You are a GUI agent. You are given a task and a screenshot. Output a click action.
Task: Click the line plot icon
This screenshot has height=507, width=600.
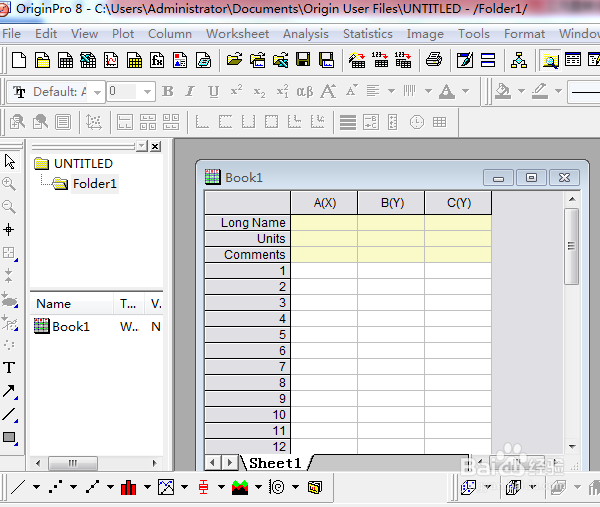tap(18, 487)
